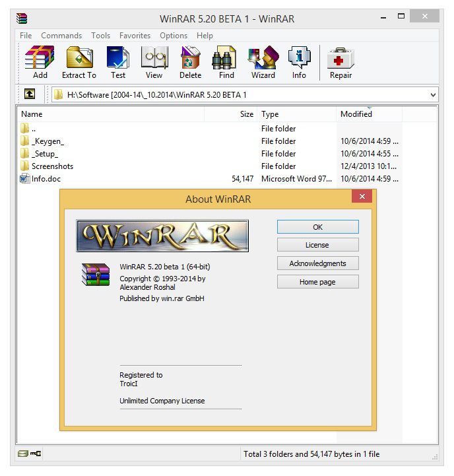This screenshot has width=454, height=476.
Task: Open the Favorites menu
Action: (x=135, y=36)
